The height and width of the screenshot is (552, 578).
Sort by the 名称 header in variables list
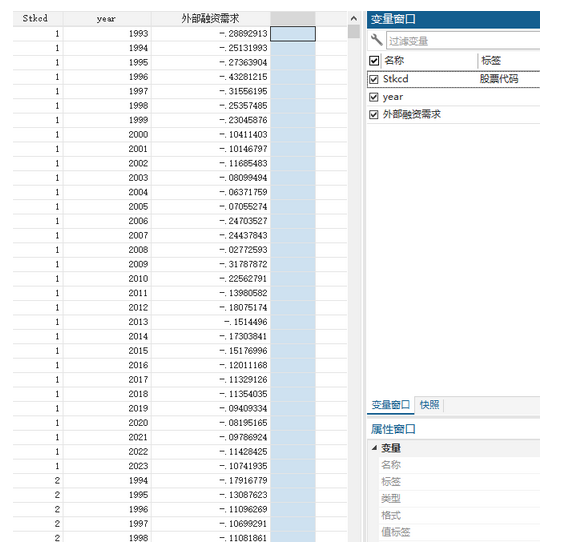click(x=394, y=60)
